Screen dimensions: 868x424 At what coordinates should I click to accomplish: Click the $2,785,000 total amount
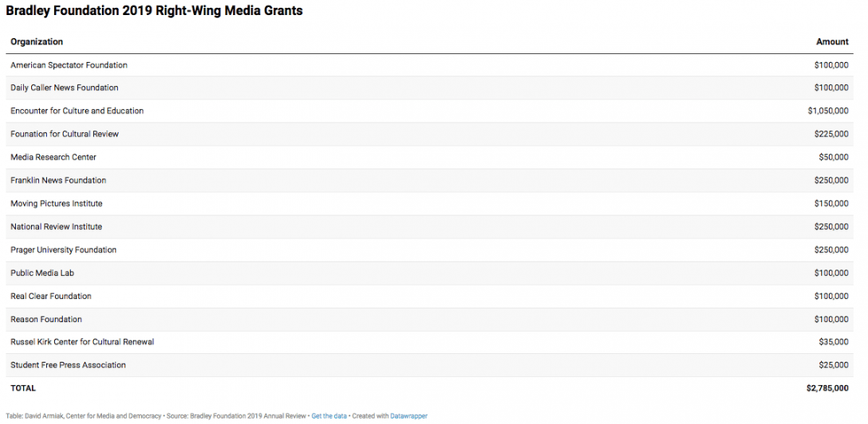coord(827,388)
